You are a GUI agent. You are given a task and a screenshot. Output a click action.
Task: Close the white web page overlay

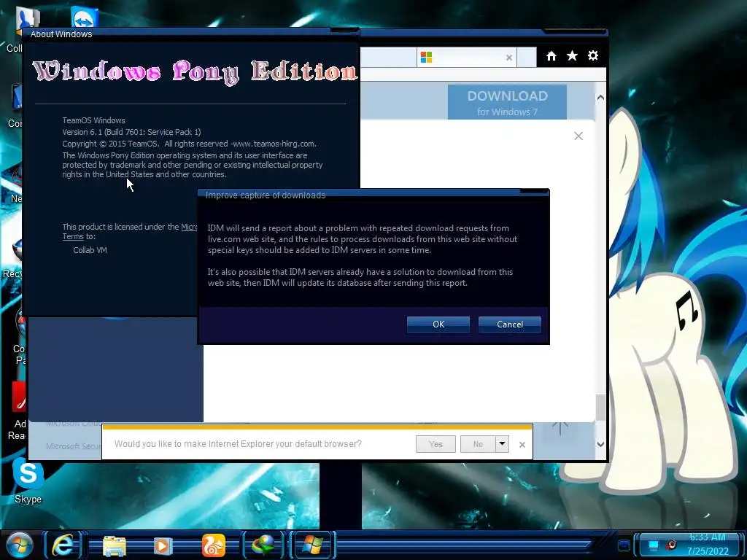pyautogui.click(x=578, y=136)
